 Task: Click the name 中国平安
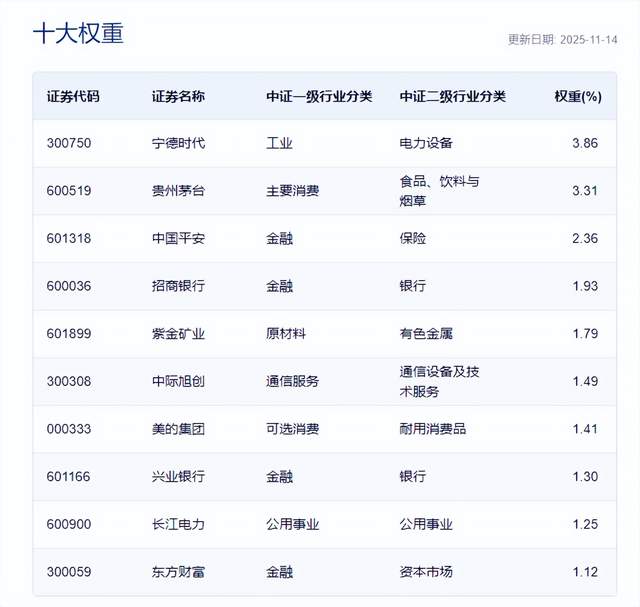(178, 238)
